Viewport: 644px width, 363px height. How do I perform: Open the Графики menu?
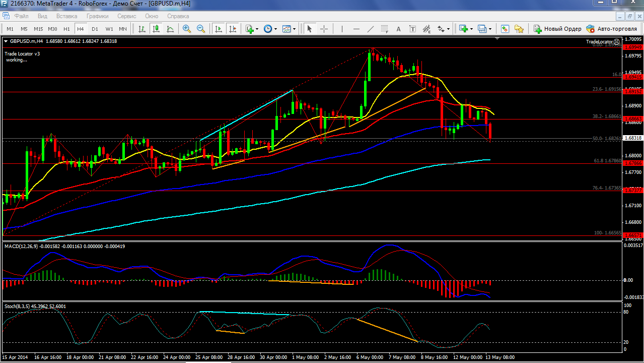(x=97, y=16)
